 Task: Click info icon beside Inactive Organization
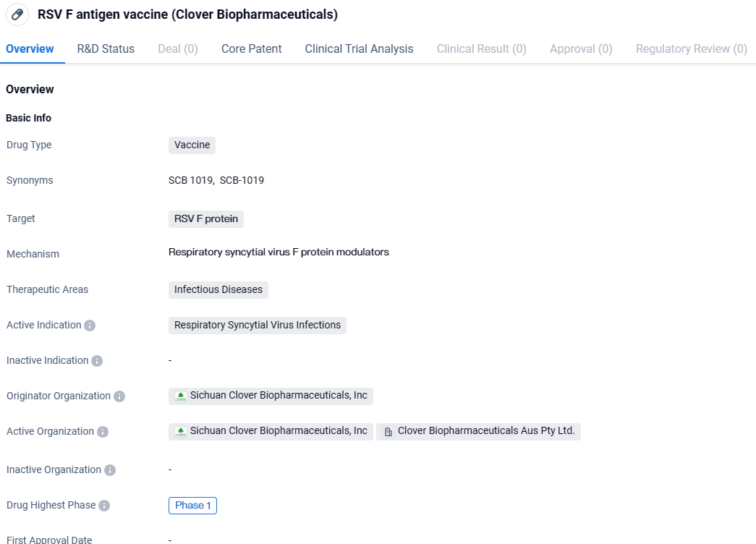pos(110,470)
